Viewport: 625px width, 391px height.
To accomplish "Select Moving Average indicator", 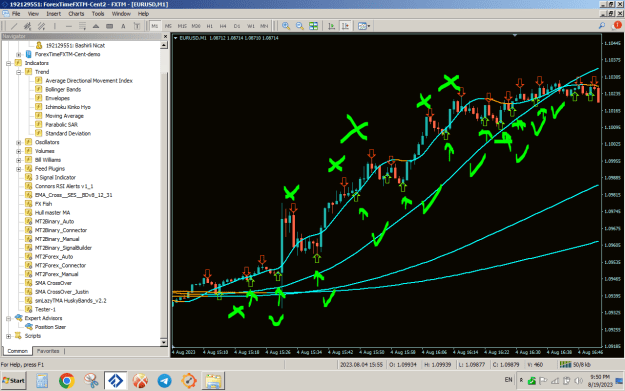I will click(x=64, y=116).
